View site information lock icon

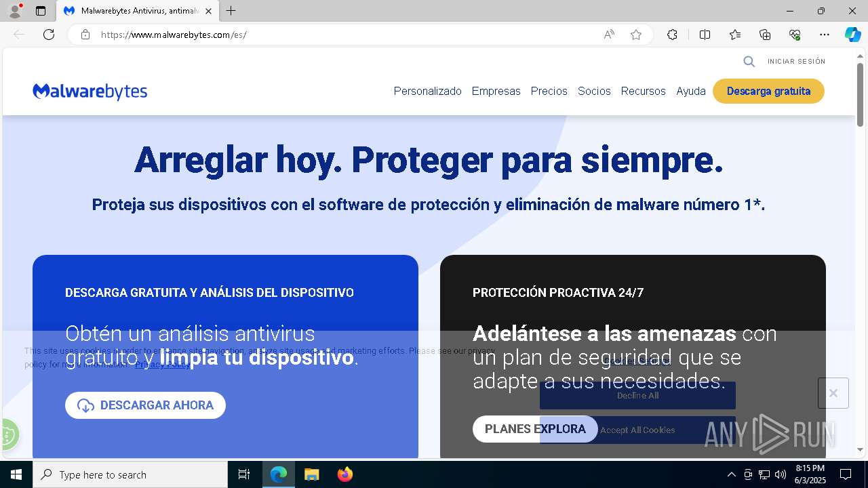[85, 35]
